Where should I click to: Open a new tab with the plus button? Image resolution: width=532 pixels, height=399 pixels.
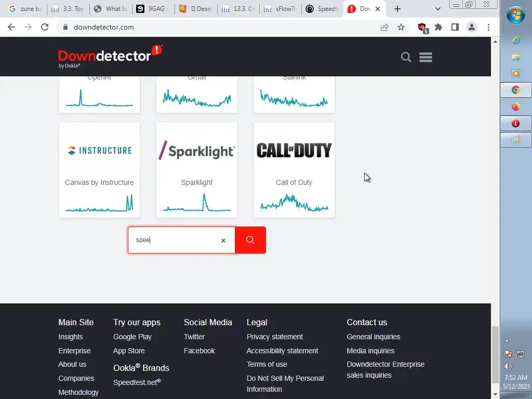tap(397, 9)
